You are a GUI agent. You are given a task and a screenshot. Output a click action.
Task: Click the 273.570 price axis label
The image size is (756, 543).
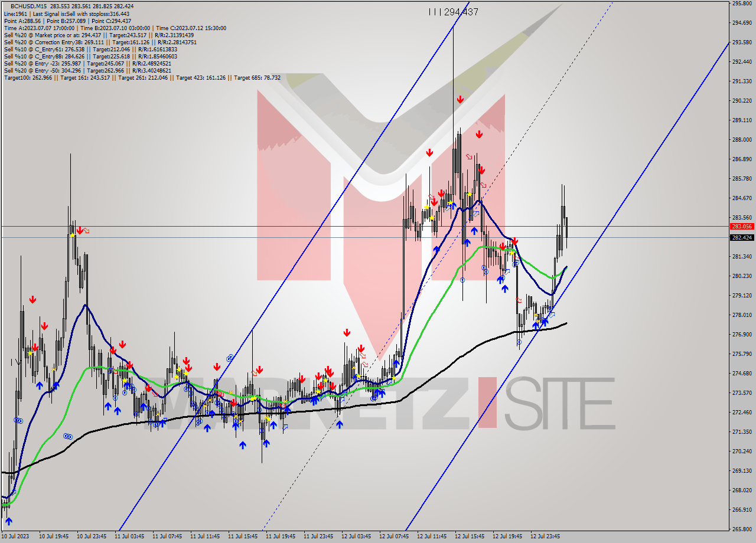(741, 392)
